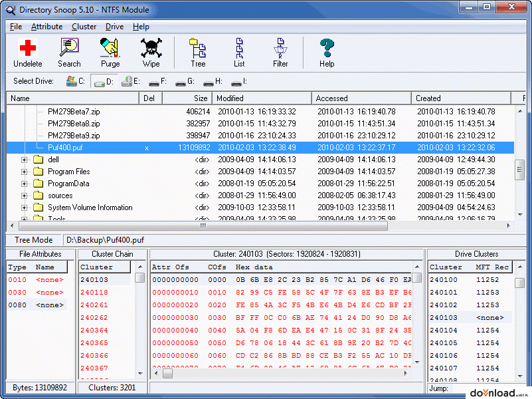Sort by the Del column header
The height and width of the screenshot is (399, 532).
coord(151,98)
